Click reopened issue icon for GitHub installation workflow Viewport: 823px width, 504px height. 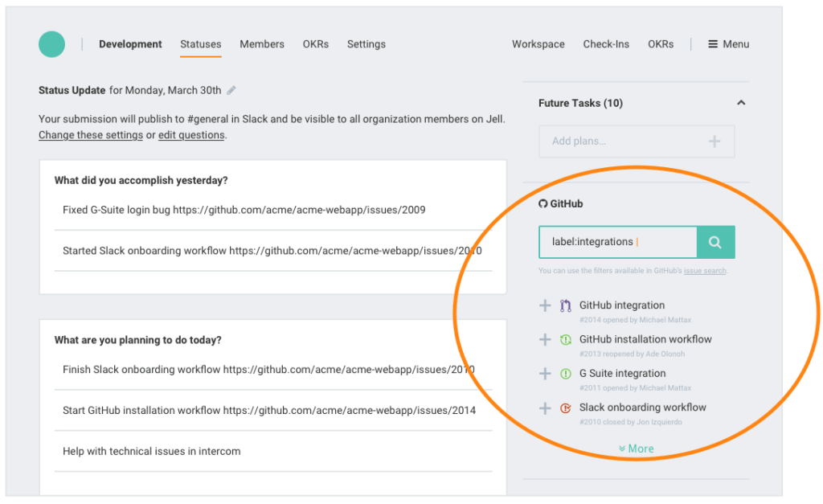tap(565, 340)
